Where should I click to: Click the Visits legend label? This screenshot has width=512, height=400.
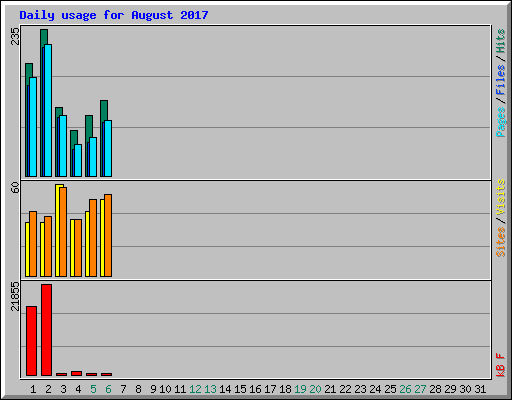tap(500, 197)
